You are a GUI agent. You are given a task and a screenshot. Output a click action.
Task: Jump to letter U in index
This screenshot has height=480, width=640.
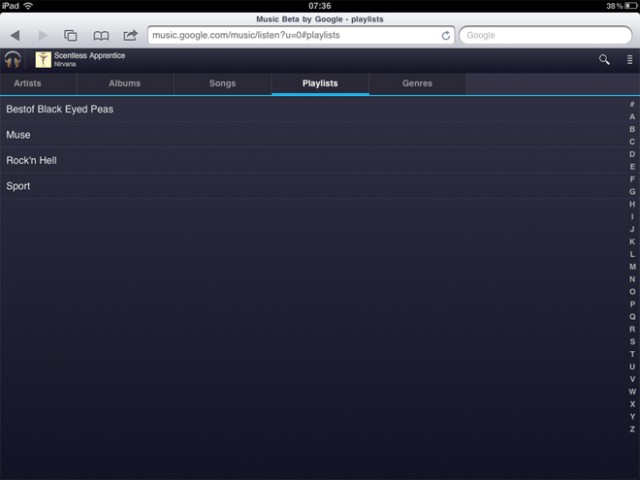[632, 367]
